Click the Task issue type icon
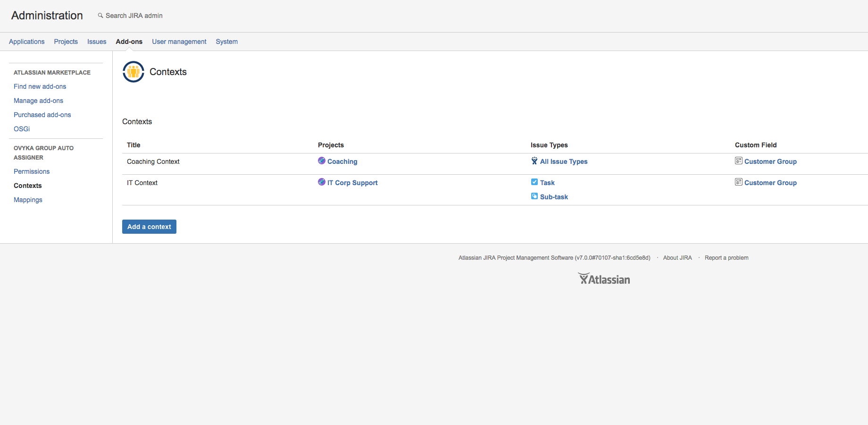The image size is (868, 425). pos(534,182)
